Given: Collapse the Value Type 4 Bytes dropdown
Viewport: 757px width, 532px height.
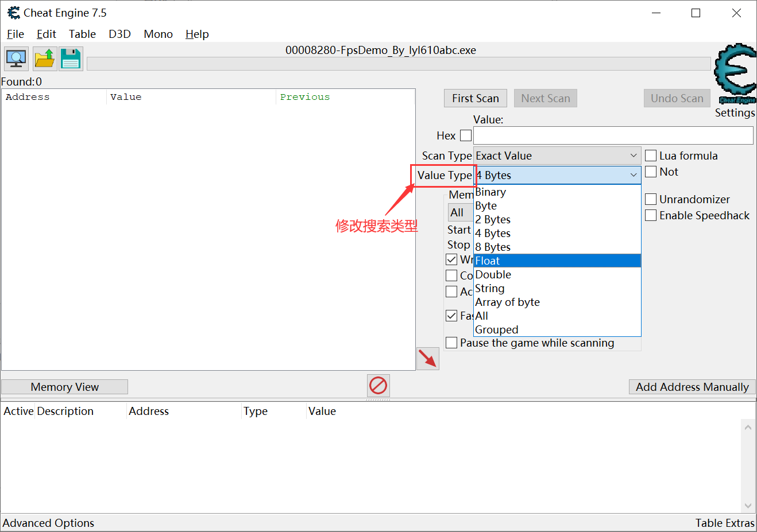Looking at the screenshot, I should point(557,175).
